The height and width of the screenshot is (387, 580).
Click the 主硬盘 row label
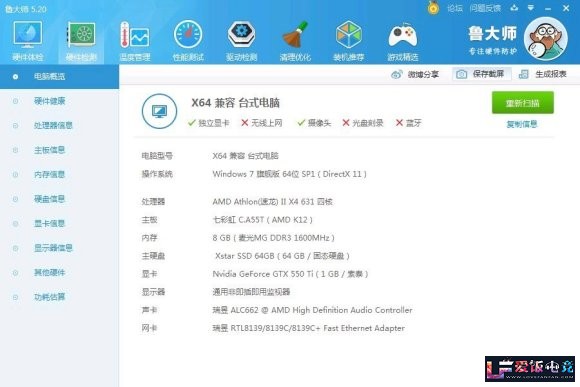coord(153,256)
